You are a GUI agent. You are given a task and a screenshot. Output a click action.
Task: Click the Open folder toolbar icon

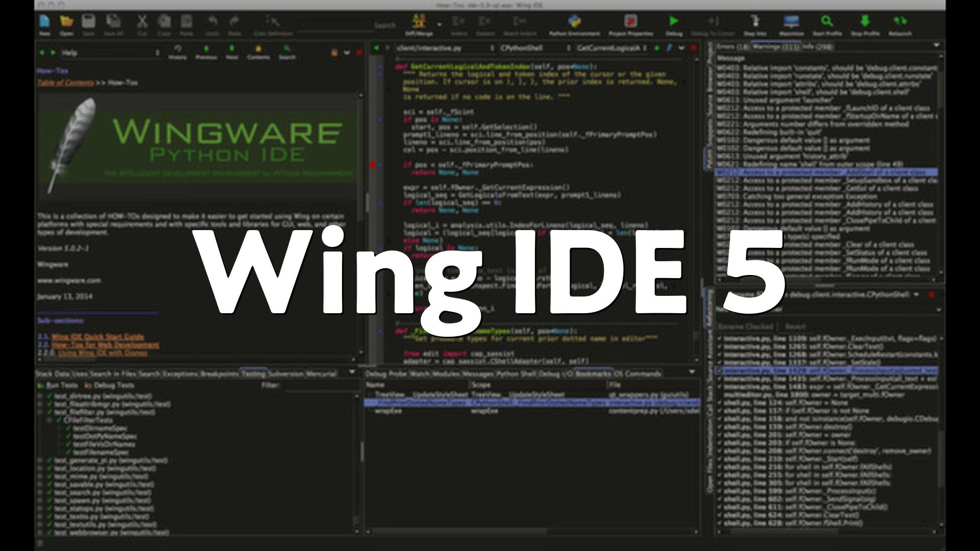[x=66, y=22]
